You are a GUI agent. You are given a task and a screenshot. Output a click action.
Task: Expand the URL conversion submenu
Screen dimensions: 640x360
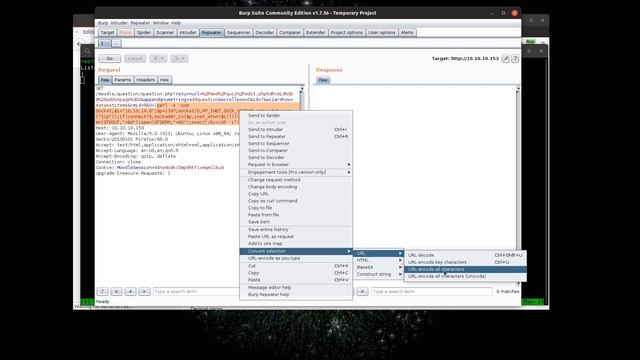(378, 253)
